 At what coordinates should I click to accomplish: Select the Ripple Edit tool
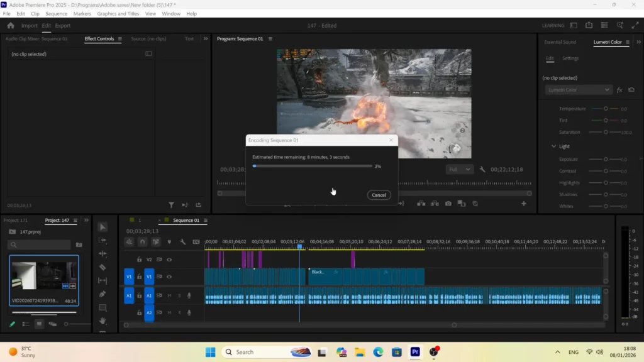pos(103,254)
